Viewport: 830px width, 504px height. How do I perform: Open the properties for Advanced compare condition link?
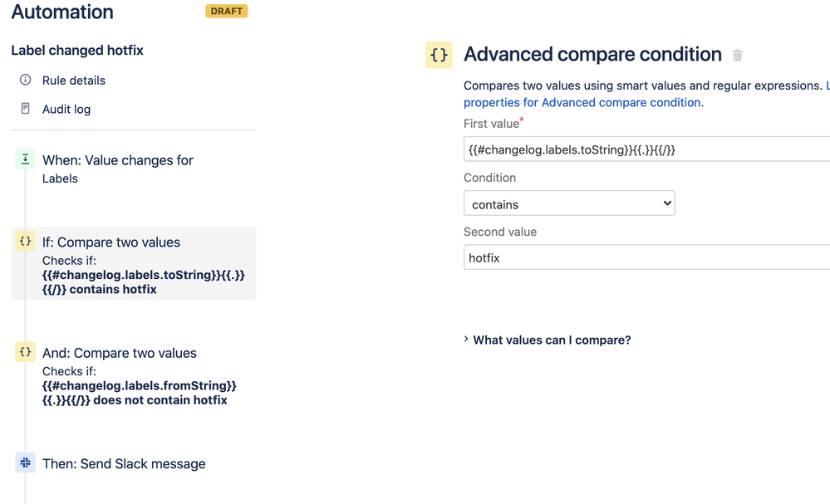(583, 103)
